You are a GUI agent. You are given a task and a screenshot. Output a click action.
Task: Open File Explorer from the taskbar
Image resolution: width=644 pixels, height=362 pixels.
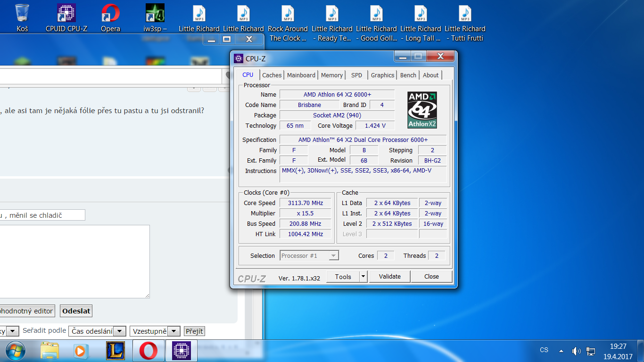50,351
